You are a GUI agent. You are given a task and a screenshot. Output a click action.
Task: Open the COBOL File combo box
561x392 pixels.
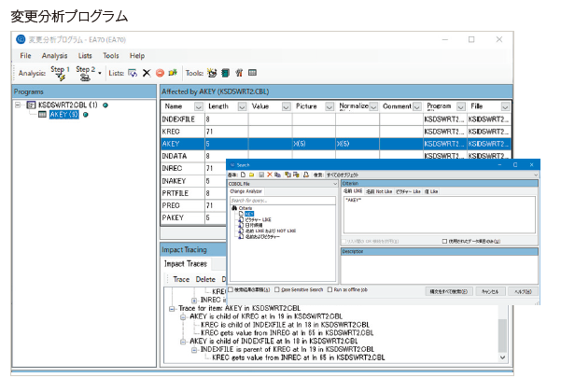(283, 184)
